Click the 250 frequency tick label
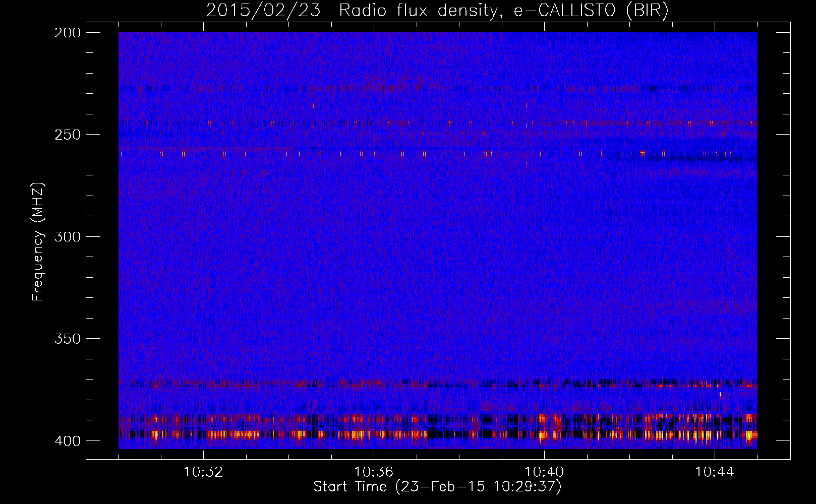Viewport: 816px width, 504px height. [x=68, y=135]
